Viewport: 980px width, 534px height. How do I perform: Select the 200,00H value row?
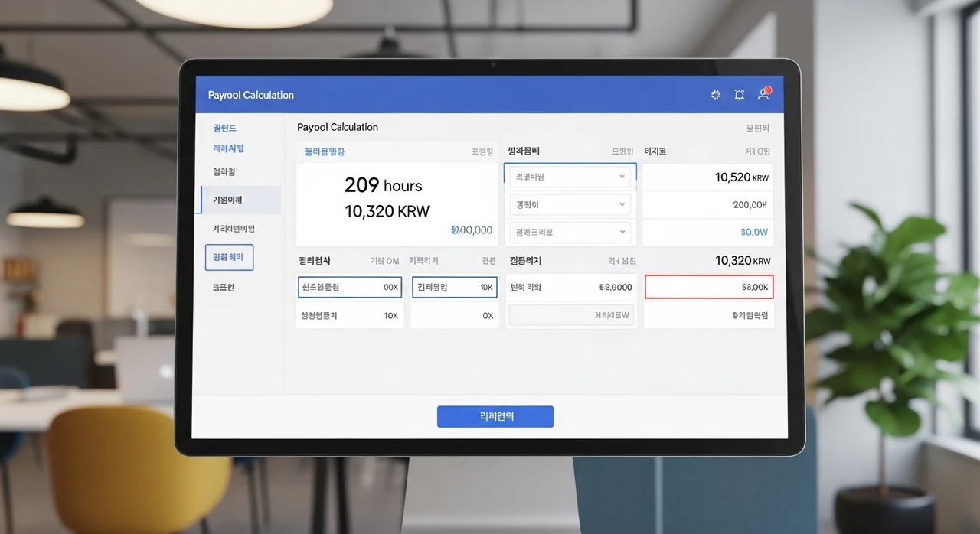point(707,205)
